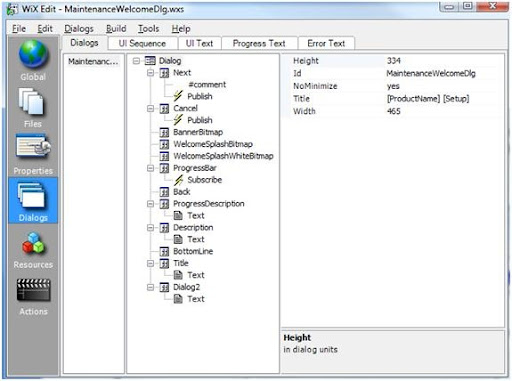Click the WelcomeSplashBitmap control icon
The height and width of the screenshot is (381, 512).
[x=164, y=144]
